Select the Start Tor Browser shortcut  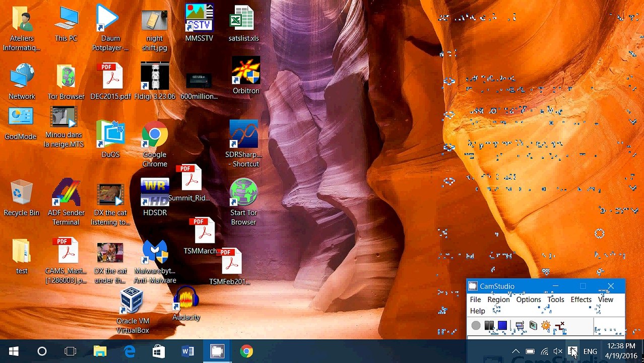click(243, 203)
